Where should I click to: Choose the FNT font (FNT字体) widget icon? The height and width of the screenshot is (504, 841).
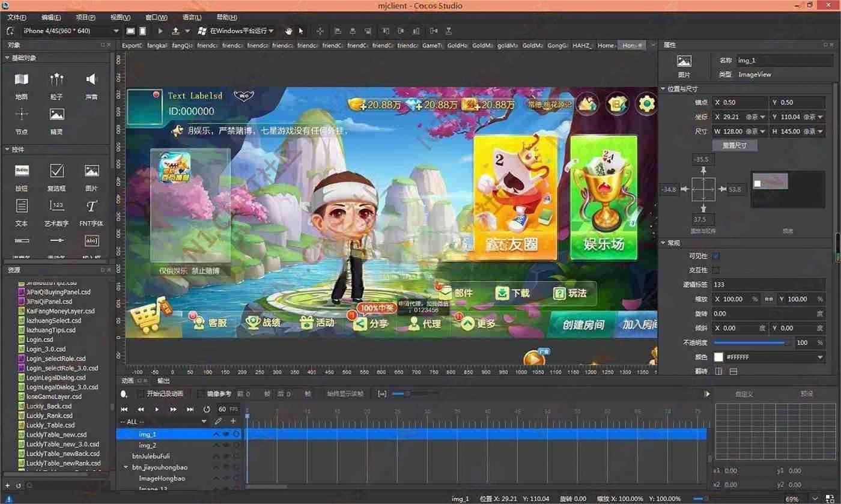[x=91, y=206]
